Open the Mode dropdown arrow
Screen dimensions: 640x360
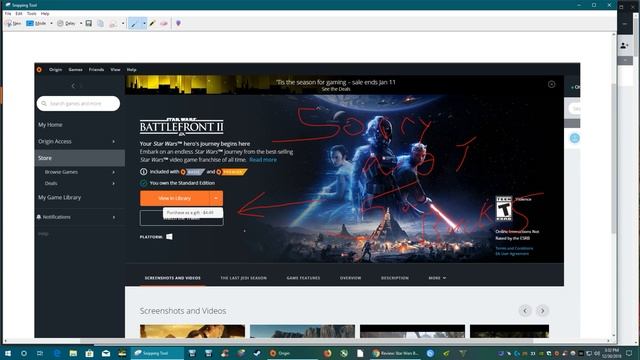(x=51, y=24)
